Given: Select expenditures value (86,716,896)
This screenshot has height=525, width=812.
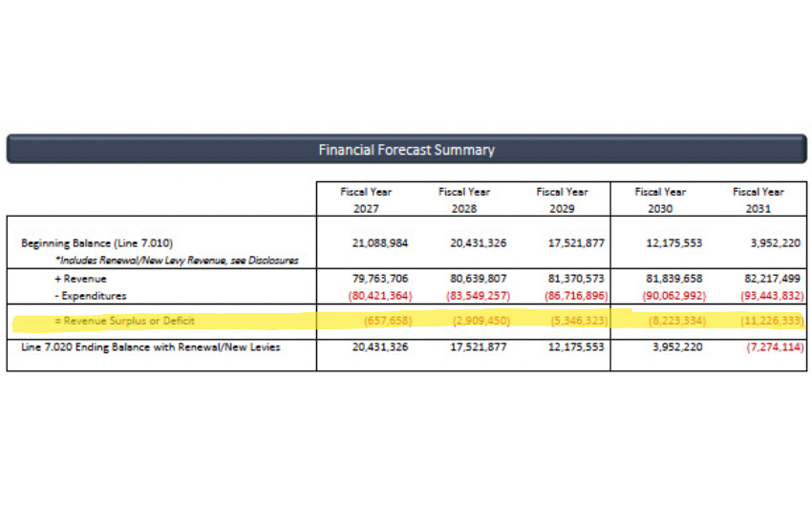Looking at the screenshot, I should click(x=576, y=296).
